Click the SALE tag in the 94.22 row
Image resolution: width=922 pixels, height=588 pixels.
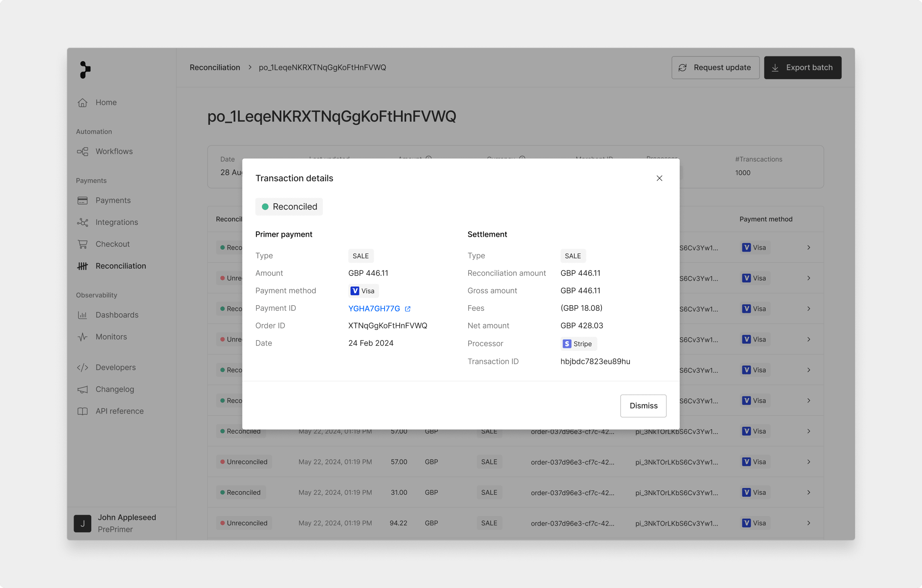[489, 523]
